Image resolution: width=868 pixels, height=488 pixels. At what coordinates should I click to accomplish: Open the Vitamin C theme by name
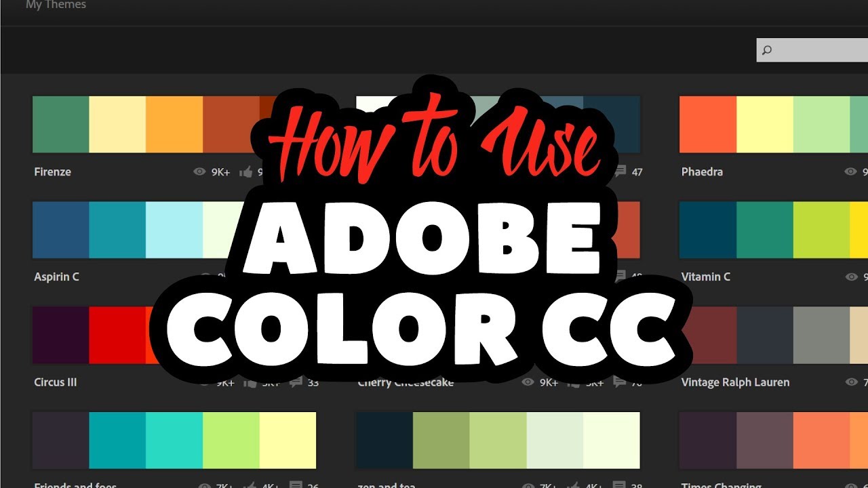[x=705, y=277]
